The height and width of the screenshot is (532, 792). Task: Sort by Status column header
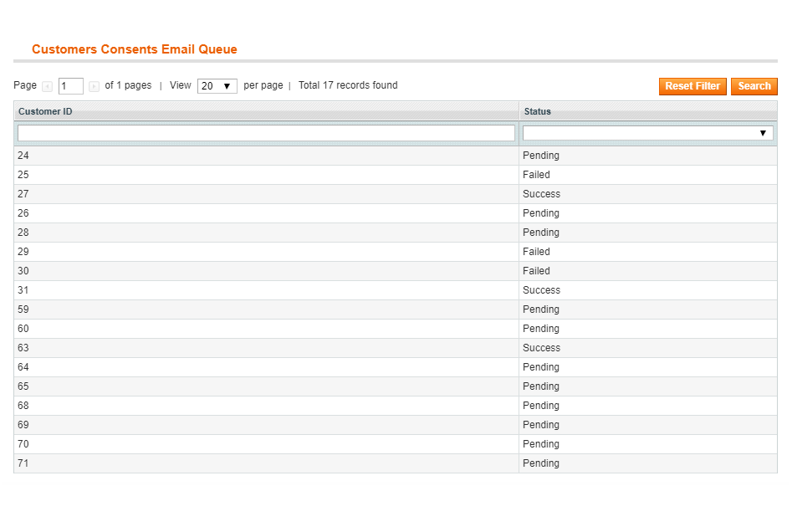[x=537, y=111]
